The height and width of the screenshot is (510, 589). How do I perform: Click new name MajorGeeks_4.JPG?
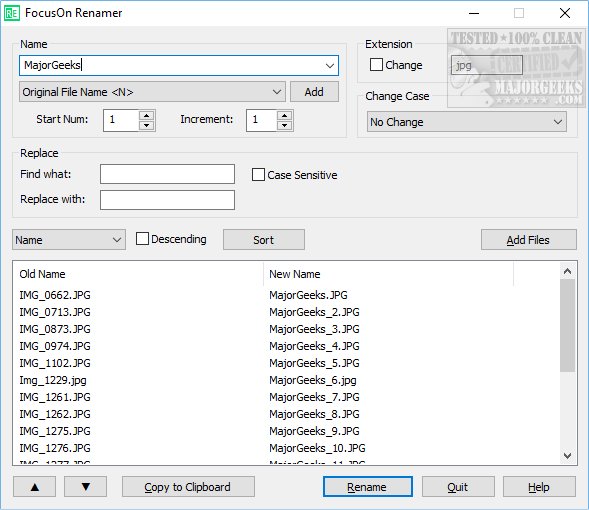314,346
